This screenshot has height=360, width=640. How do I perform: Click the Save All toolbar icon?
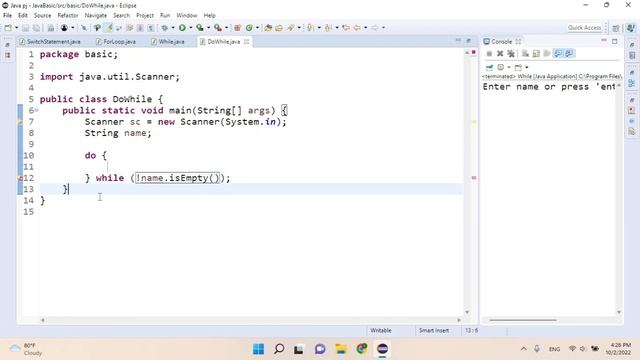(36, 28)
